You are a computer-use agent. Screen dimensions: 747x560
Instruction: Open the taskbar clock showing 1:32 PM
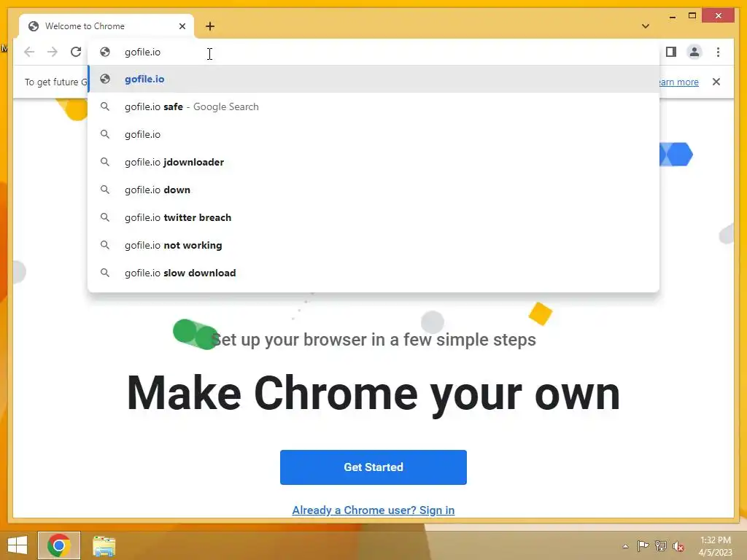click(x=715, y=546)
